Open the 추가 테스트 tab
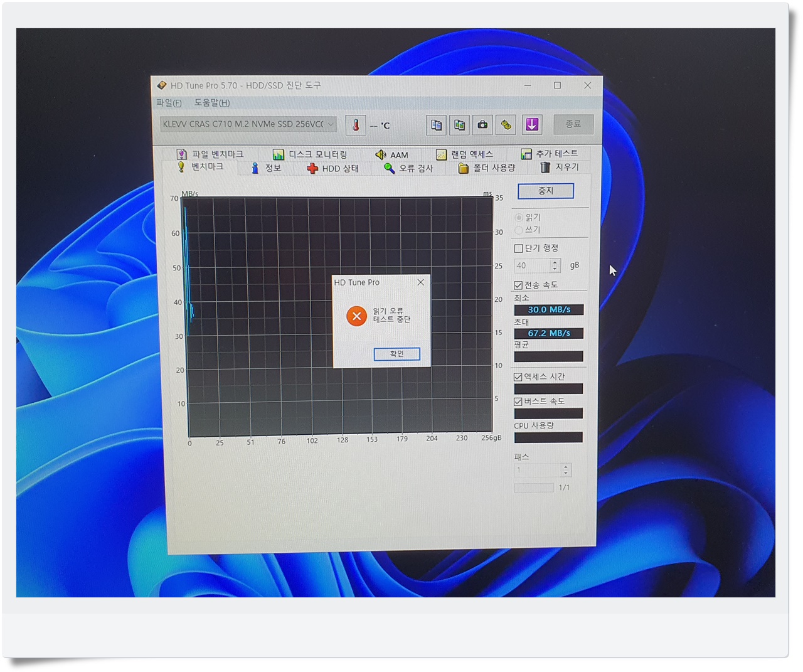The image size is (803, 672). [x=550, y=154]
